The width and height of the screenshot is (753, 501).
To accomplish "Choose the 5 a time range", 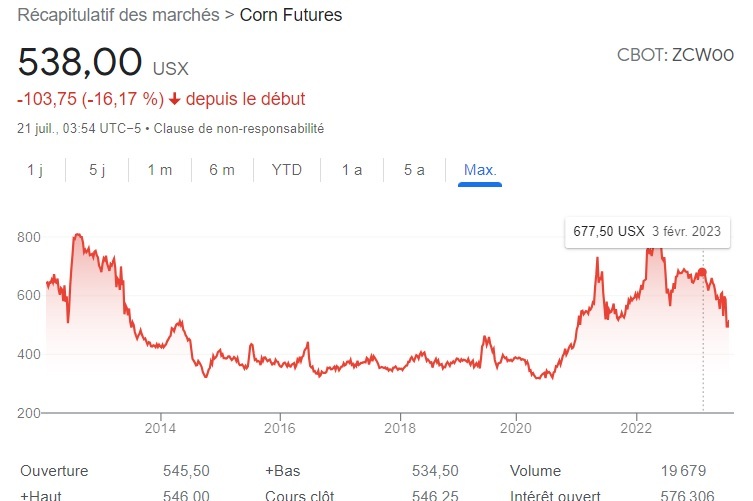I will [x=414, y=170].
